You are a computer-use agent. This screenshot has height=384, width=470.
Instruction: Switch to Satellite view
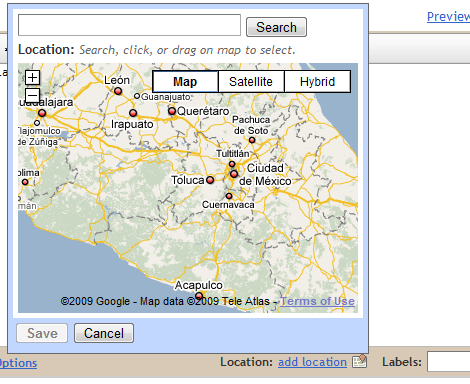251,82
